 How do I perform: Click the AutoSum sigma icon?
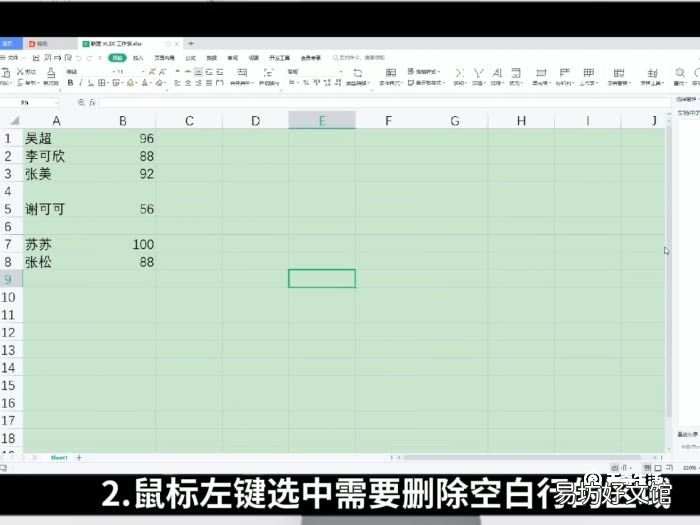tap(459, 73)
